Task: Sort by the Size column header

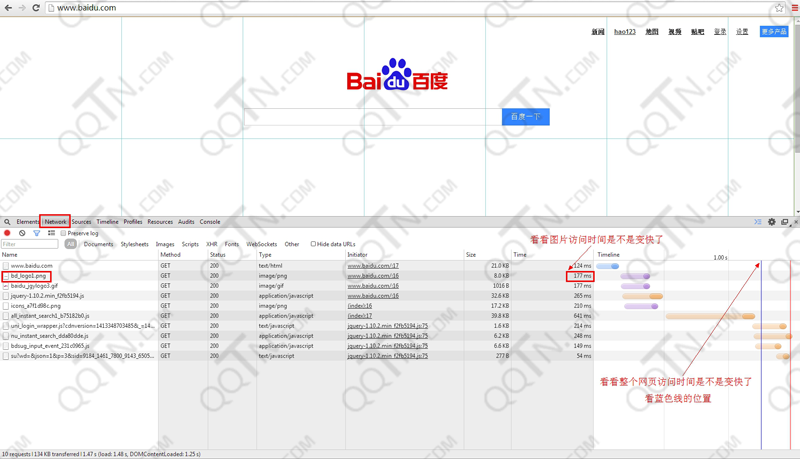Action: (488, 254)
